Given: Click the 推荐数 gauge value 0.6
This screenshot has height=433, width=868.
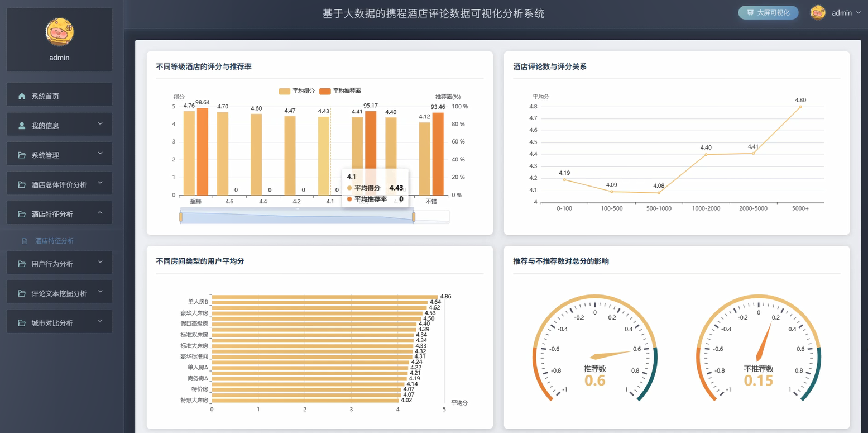Looking at the screenshot, I should pyautogui.click(x=595, y=380).
